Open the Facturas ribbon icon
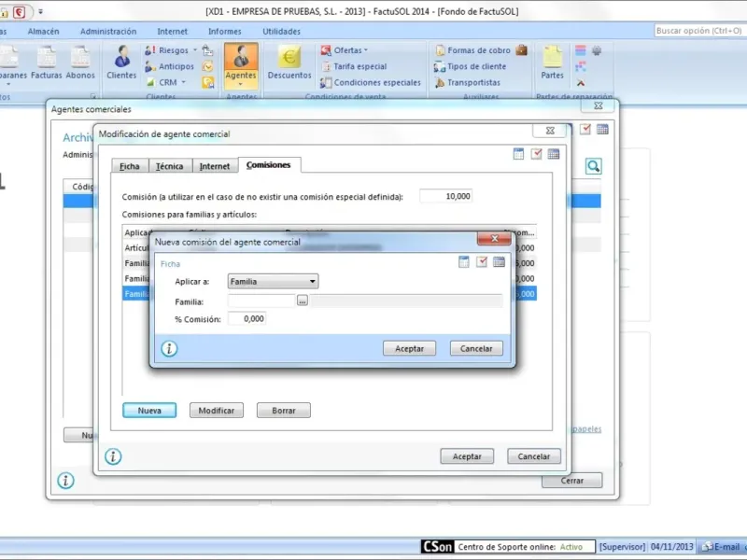Viewport: 747px width, 560px height. click(x=46, y=63)
